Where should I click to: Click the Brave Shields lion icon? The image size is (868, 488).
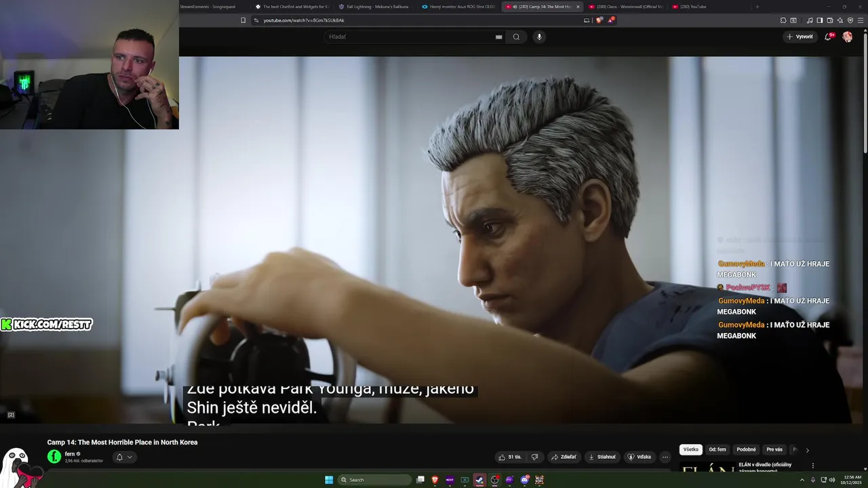(599, 20)
